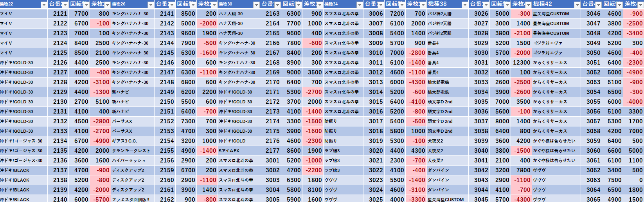This screenshot has width=644, height=202.
Task: Open 差枚 filter dropdown in 機種34 group
Action: click(x=423, y=5)
